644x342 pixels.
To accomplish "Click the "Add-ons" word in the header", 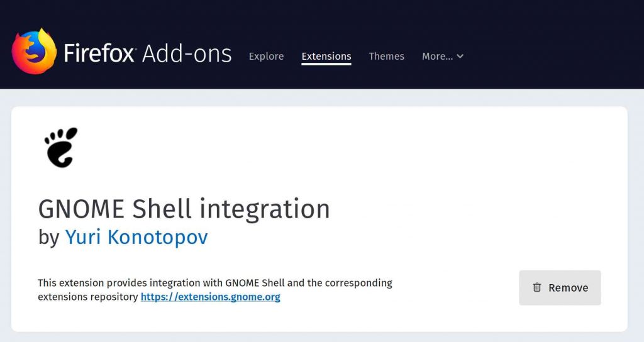I will [187, 53].
